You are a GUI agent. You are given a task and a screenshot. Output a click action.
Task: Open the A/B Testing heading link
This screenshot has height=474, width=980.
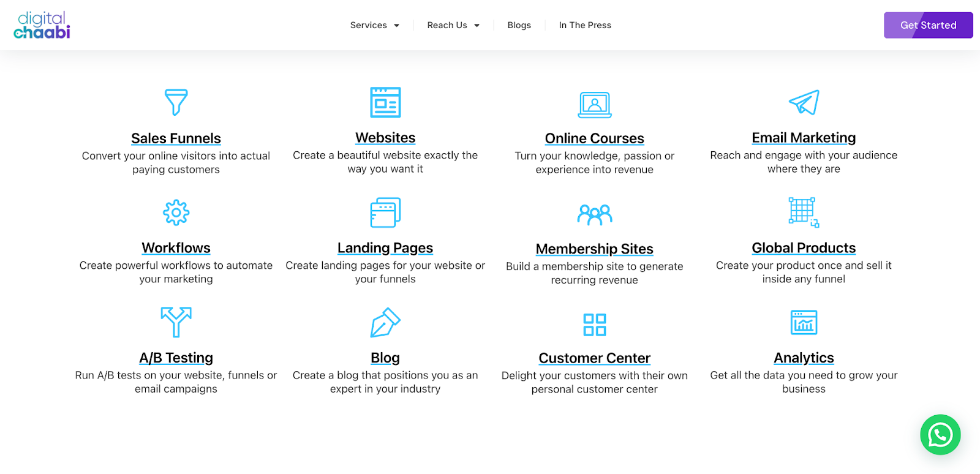[x=176, y=358]
